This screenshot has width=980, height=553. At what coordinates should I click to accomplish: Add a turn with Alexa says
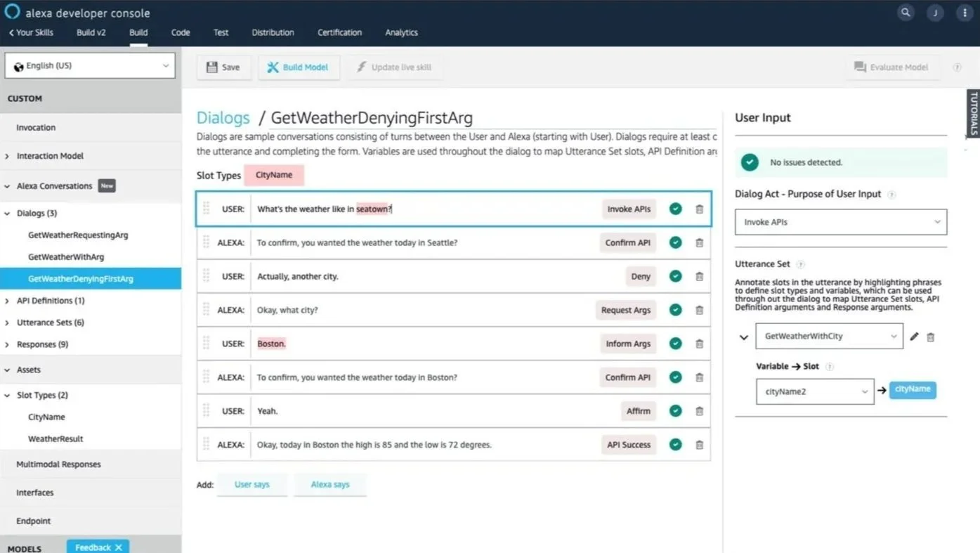tap(330, 484)
